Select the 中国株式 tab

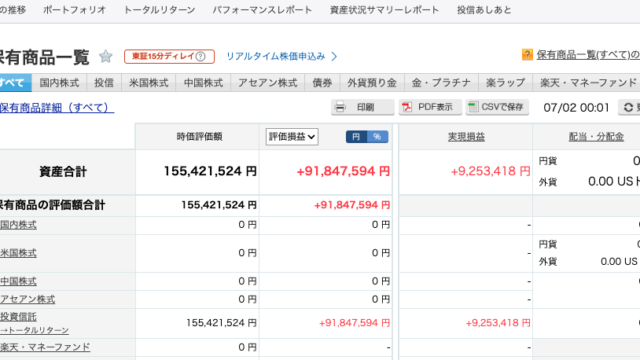click(203, 83)
